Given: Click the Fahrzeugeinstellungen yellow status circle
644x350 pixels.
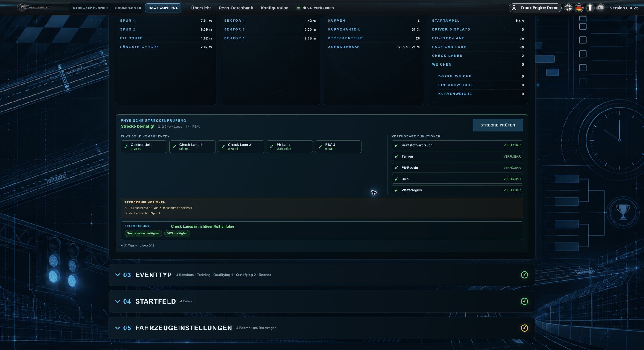Looking at the screenshot, I should point(524,328).
